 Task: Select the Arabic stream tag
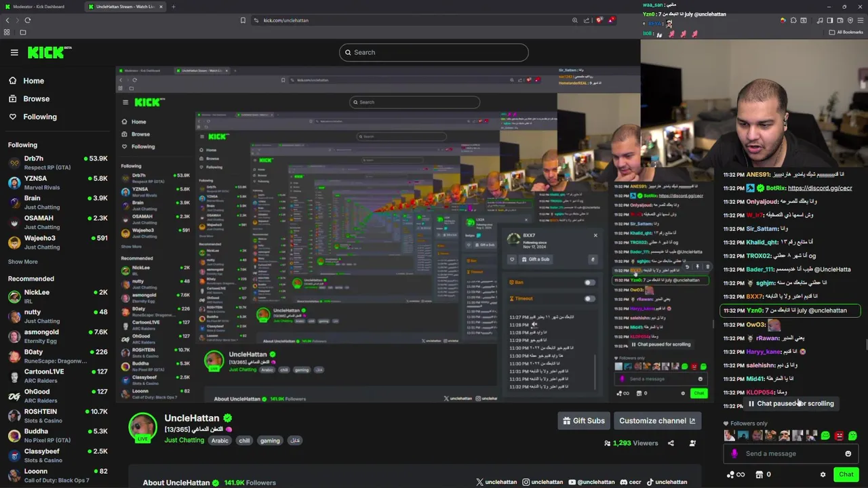click(220, 441)
